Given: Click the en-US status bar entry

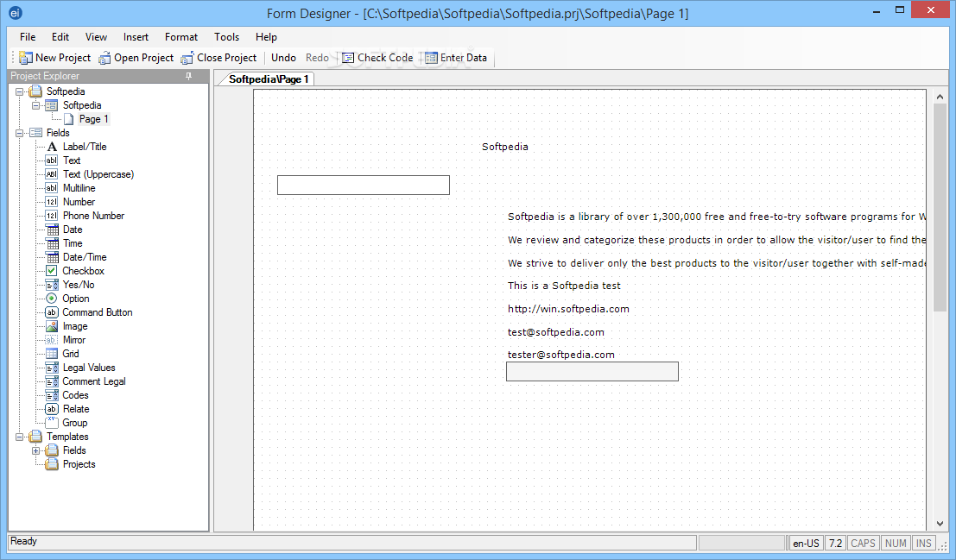Looking at the screenshot, I should click(806, 543).
